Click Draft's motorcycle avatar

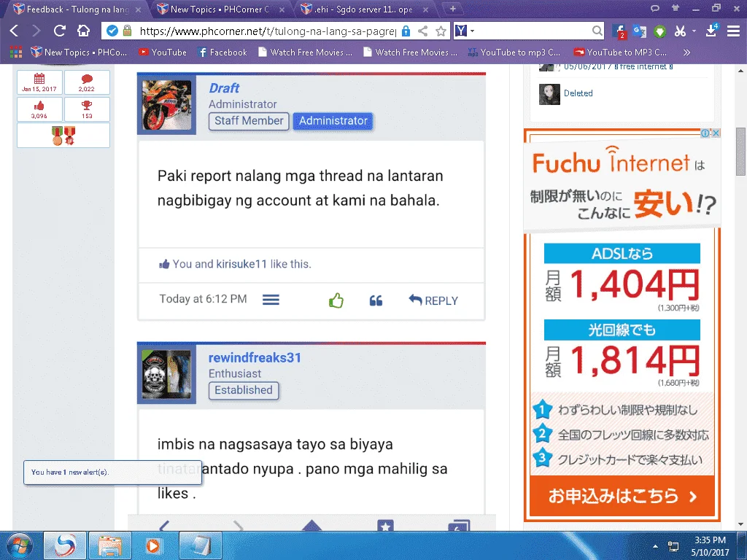pos(167,105)
